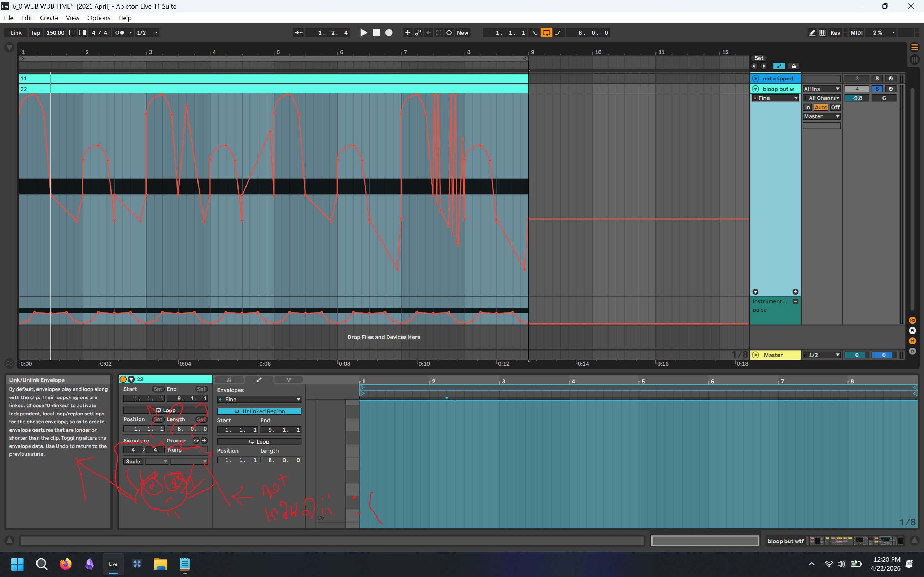This screenshot has height=577, width=924.
Task: Toggle the arrangement Loop switch
Action: click(546, 33)
